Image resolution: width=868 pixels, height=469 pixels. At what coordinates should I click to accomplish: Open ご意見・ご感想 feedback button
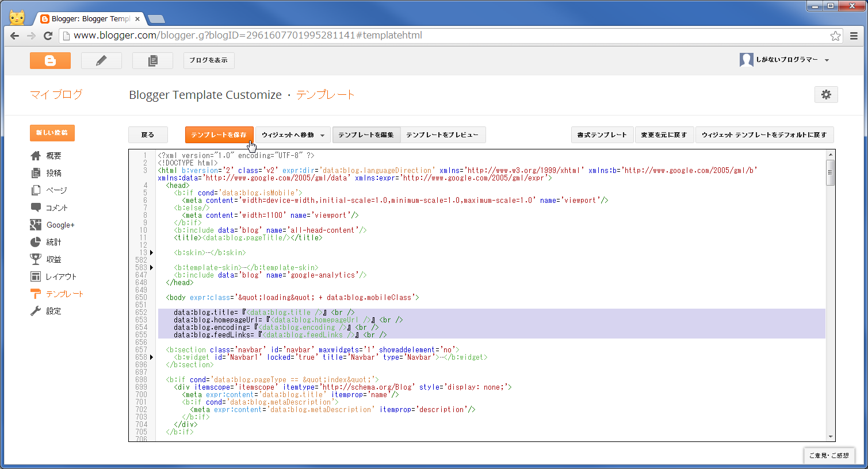point(829,455)
